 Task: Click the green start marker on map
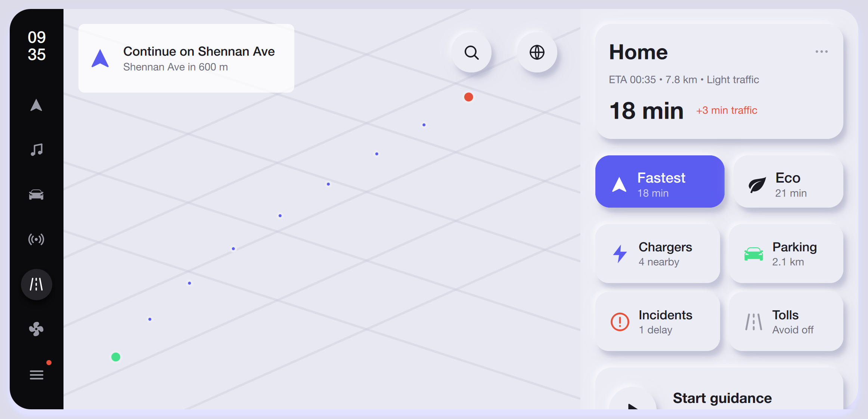pos(116,357)
